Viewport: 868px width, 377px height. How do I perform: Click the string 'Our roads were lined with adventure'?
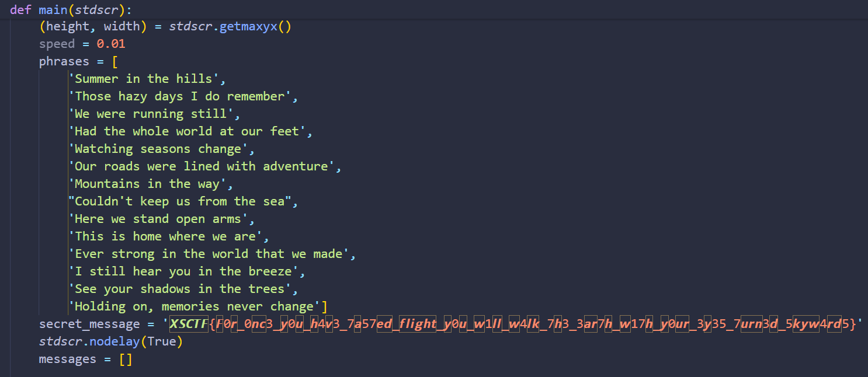[202, 166]
